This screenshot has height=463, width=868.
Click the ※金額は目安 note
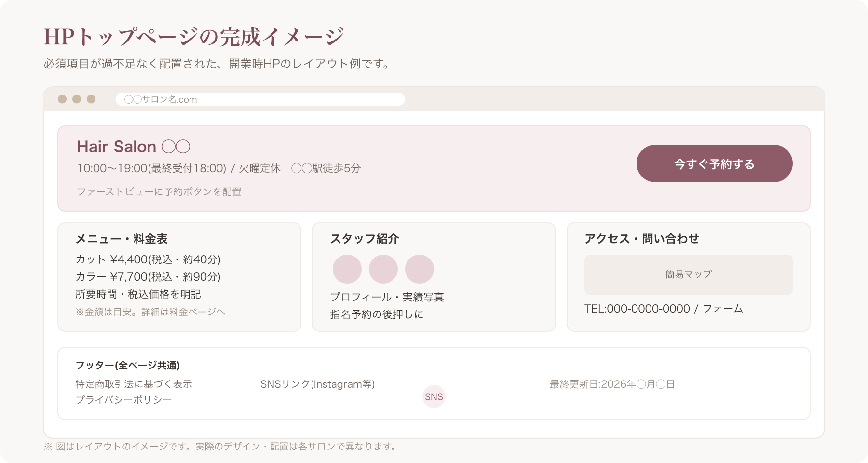(150, 312)
